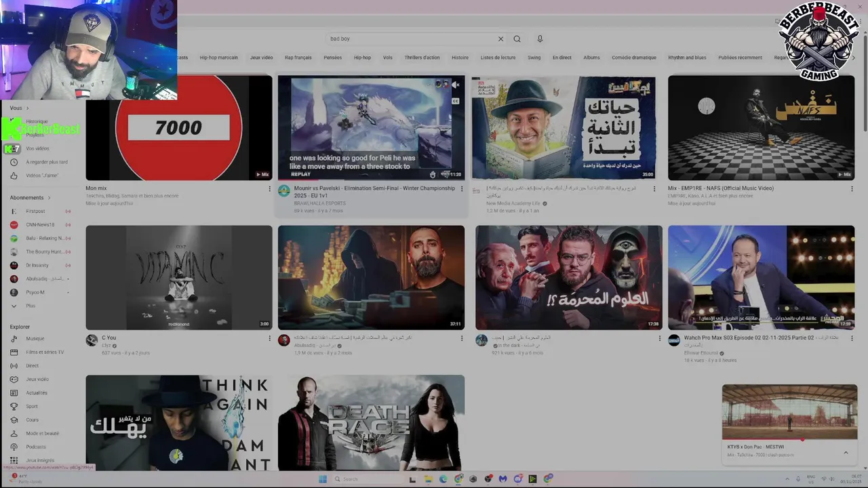Show hidden system tray icons
The width and height of the screenshot is (868, 488).
tap(786, 479)
